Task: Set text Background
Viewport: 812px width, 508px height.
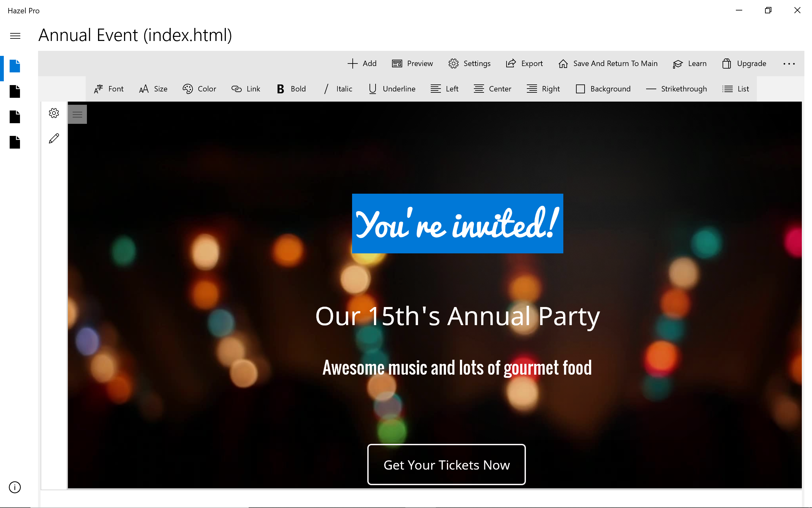Action: click(603, 89)
